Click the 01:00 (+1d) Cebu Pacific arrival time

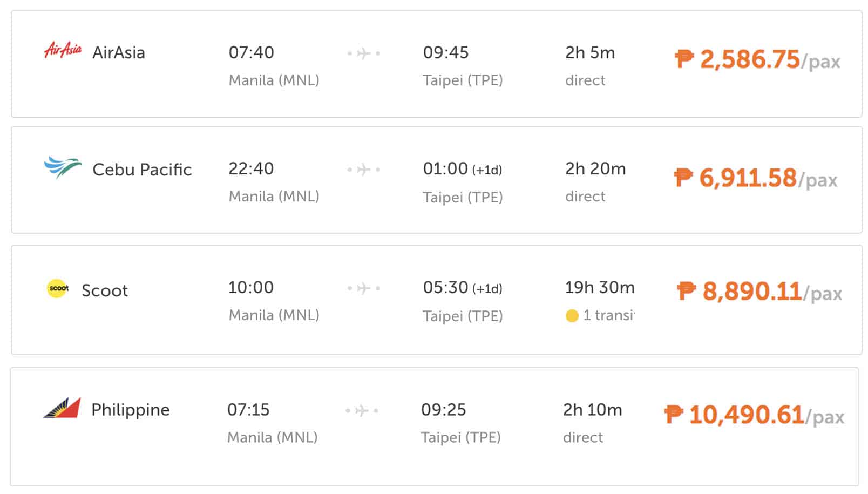pos(462,169)
